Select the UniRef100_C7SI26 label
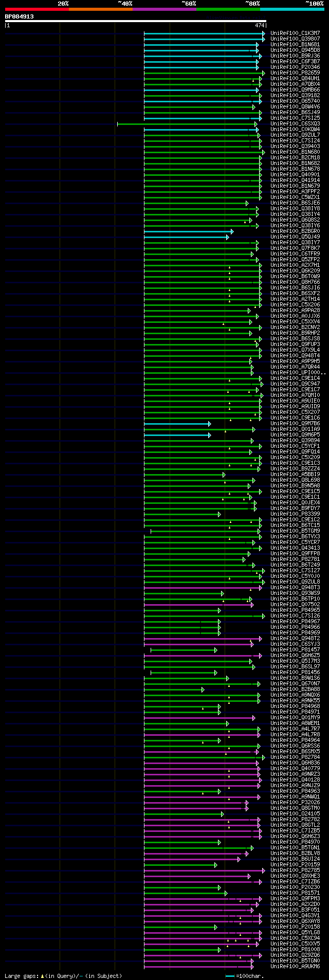The width and height of the screenshot is (329, 980). point(295,615)
